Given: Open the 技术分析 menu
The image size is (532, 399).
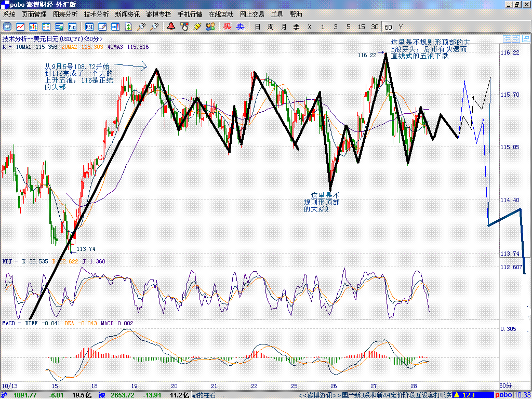Looking at the screenshot, I should point(96,15).
